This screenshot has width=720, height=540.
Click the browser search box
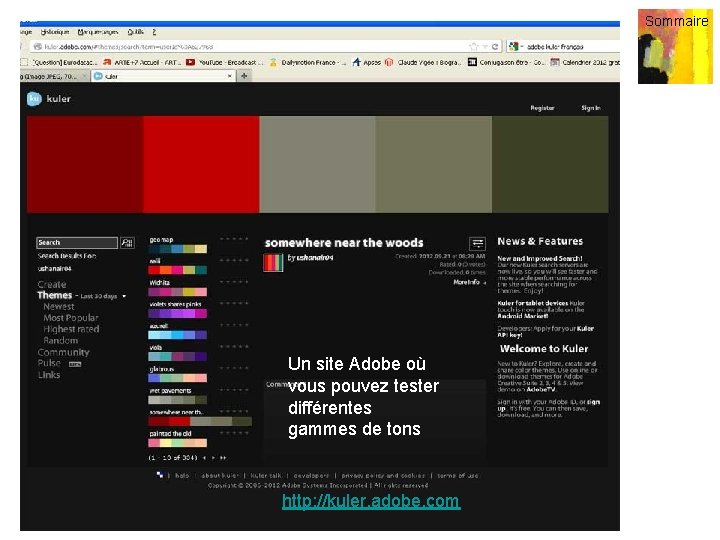tap(563, 46)
